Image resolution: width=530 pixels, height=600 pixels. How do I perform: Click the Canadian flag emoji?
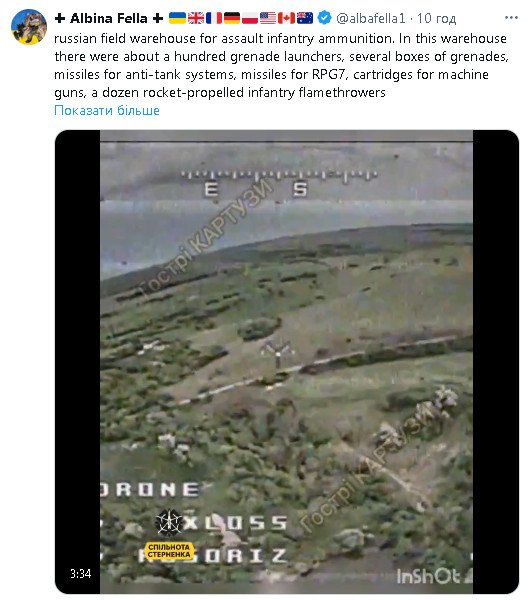tap(286, 18)
